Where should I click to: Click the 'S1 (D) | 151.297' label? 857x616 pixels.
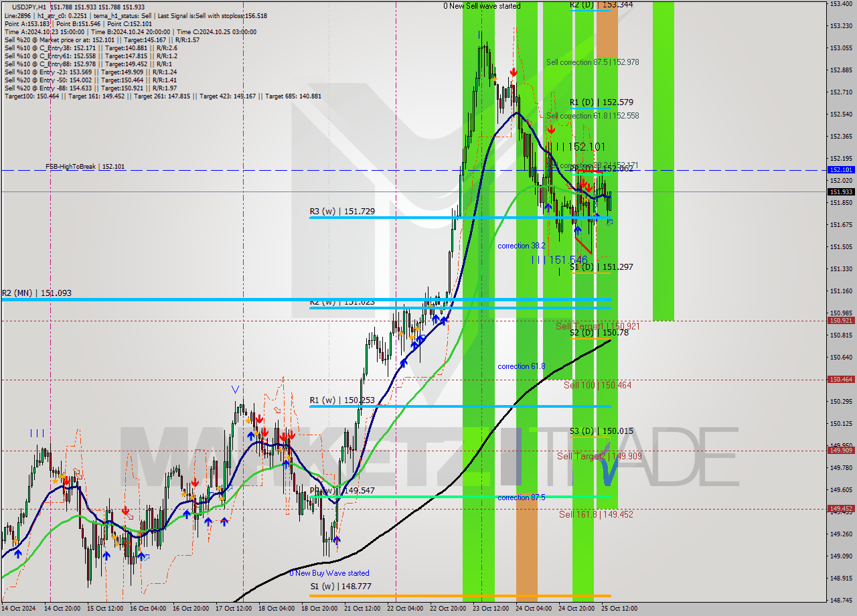click(x=601, y=267)
